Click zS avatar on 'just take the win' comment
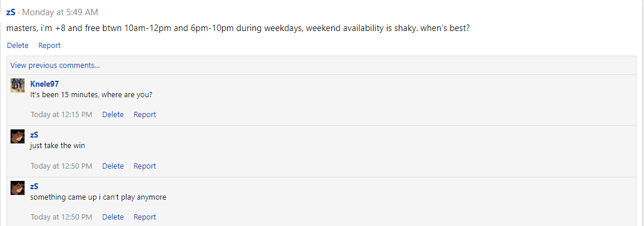The image size is (644, 226). 18,136
